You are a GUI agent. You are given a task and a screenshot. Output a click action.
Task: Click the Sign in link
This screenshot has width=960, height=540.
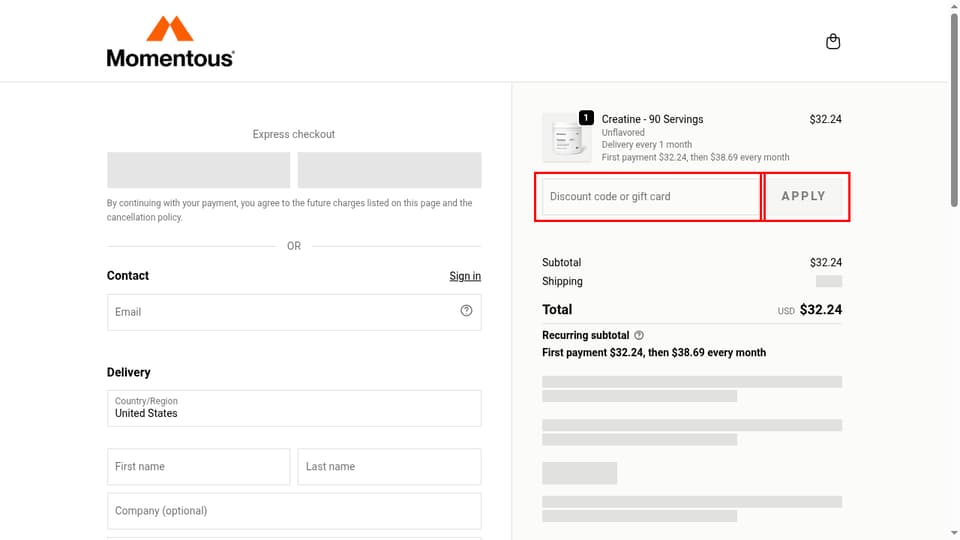point(465,276)
